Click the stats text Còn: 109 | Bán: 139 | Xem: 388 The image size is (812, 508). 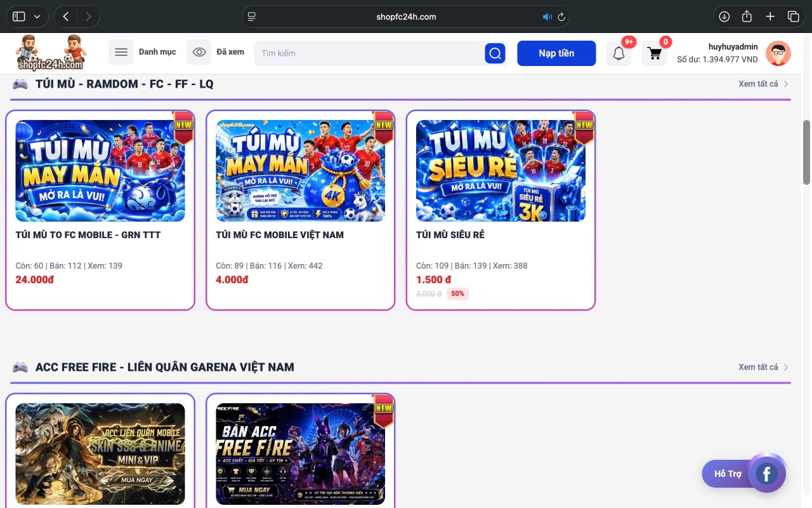[472, 265]
